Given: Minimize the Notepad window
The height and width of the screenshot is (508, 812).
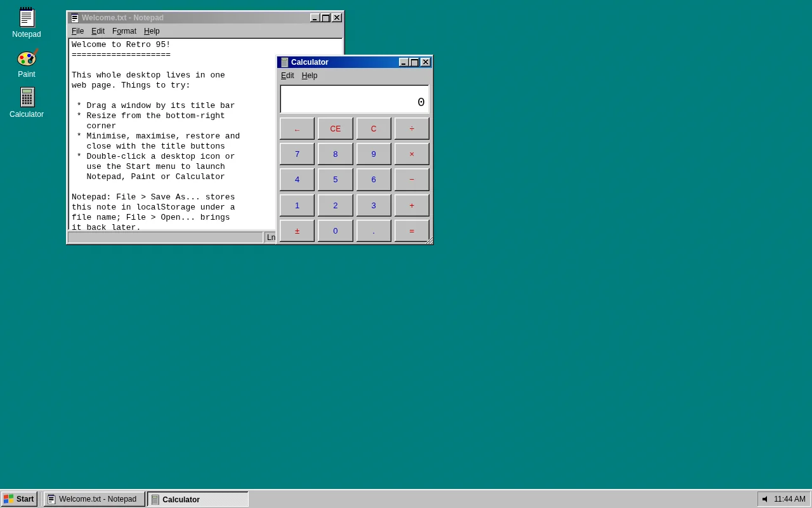Looking at the screenshot, I should [x=315, y=18].
